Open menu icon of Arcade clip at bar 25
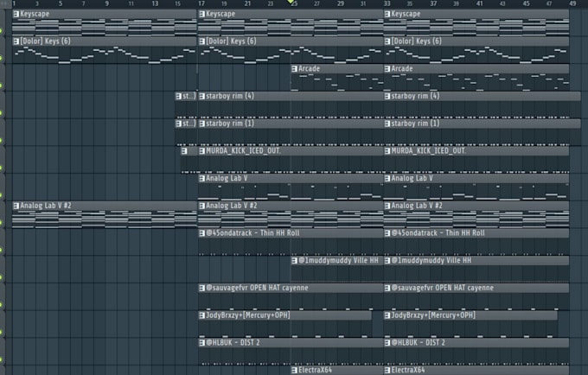The image size is (588, 375). (x=294, y=69)
